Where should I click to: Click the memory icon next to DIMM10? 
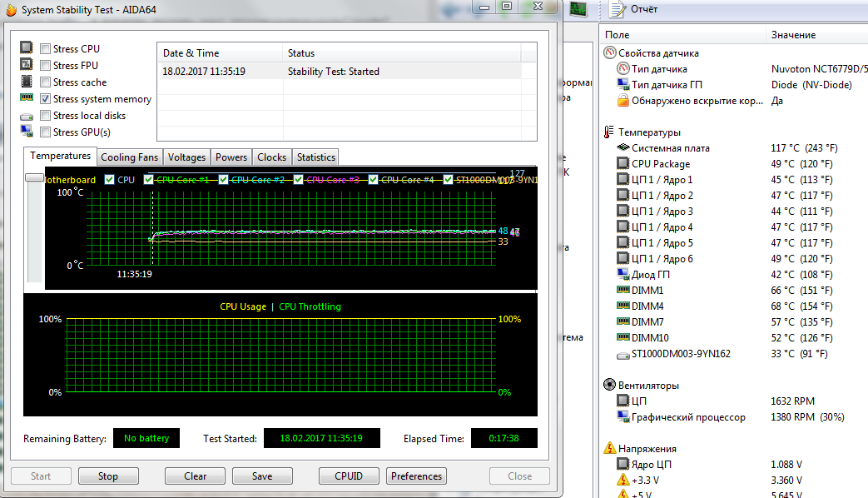coord(623,337)
